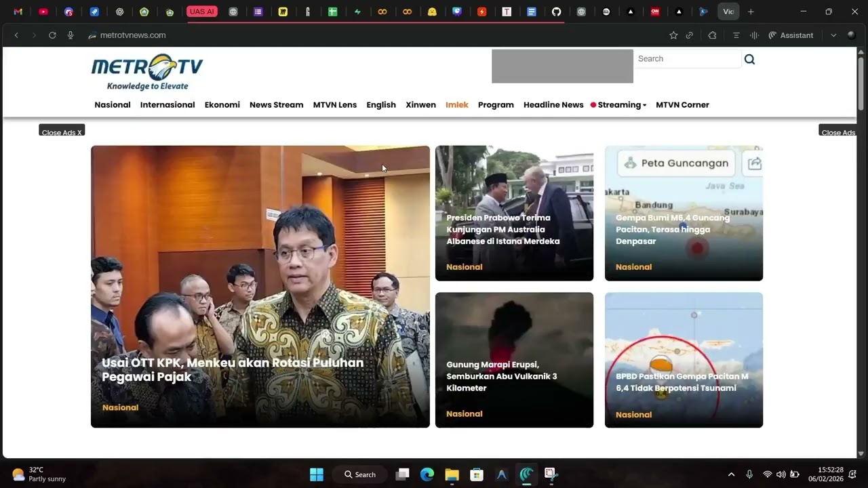Switch to the UAS AI tab
Screen dimensions: 868x488
(x=202, y=12)
